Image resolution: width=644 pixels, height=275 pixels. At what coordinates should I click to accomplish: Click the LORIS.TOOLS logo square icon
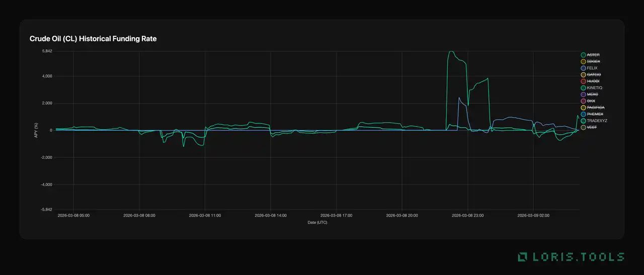tap(523, 257)
